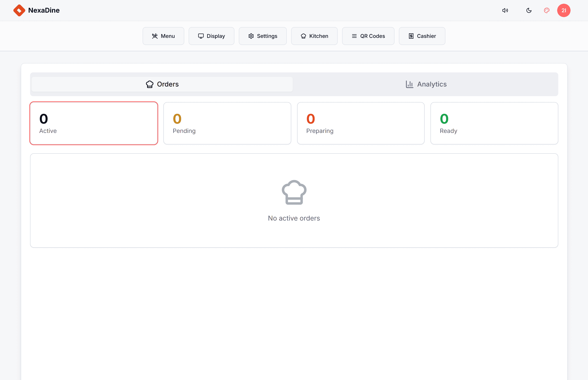Open the Cashier page button

[x=422, y=36]
